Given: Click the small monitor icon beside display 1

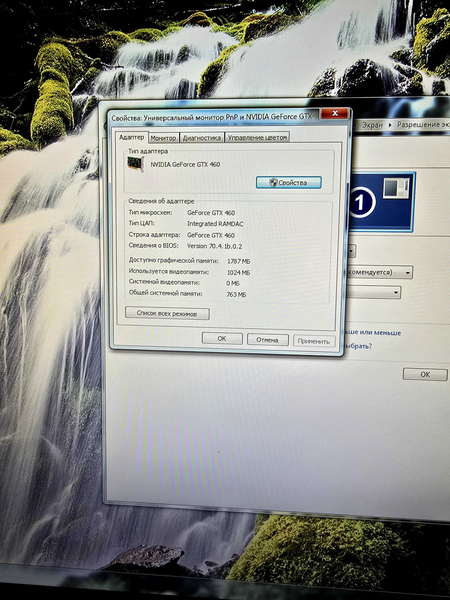Looking at the screenshot, I should [395, 189].
